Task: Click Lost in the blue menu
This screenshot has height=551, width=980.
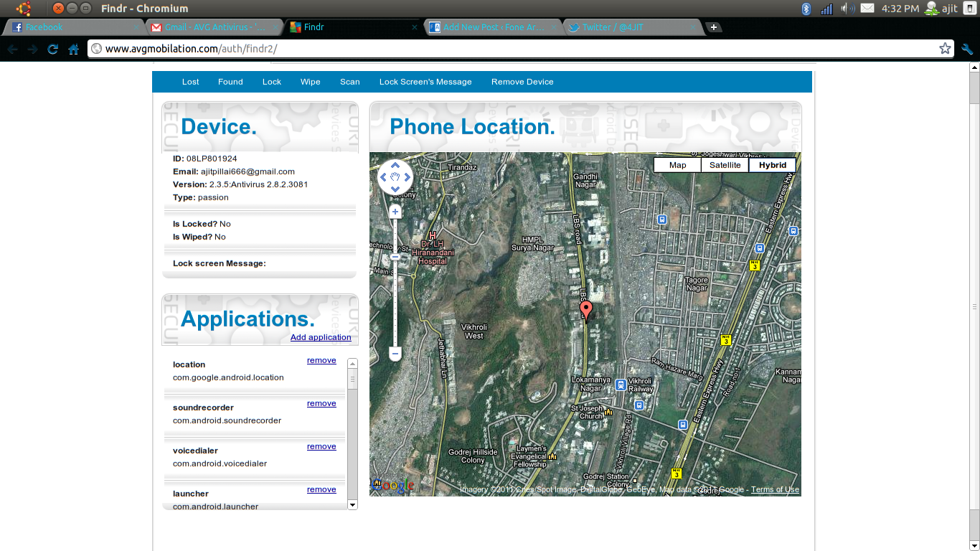Action: [191, 82]
